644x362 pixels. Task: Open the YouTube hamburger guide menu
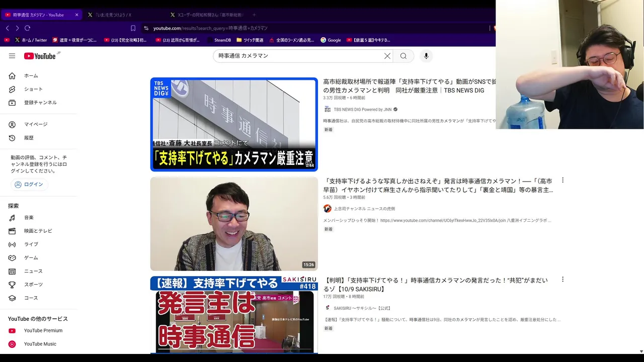[x=12, y=56]
